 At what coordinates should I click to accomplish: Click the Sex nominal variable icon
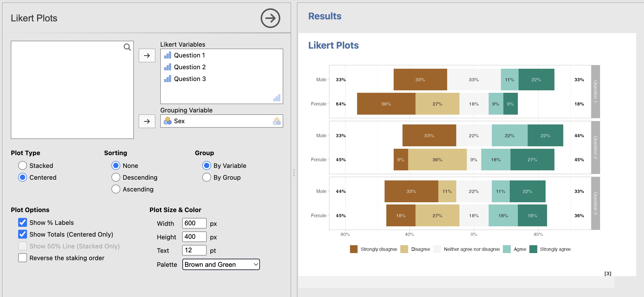tap(167, 121)
